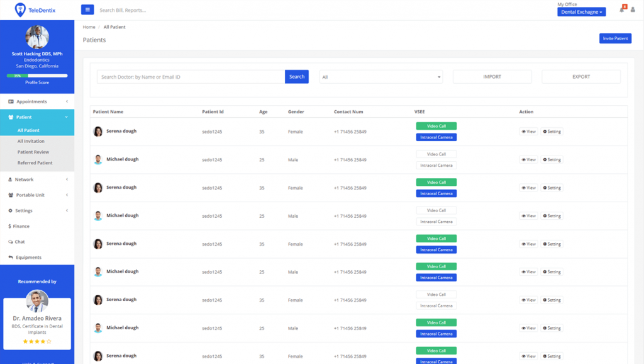This screenshot has height=364, width=644.
Task: Expand the Dental Exchange office dropdown
Action: pyautogui.click(x=581, y=11)
